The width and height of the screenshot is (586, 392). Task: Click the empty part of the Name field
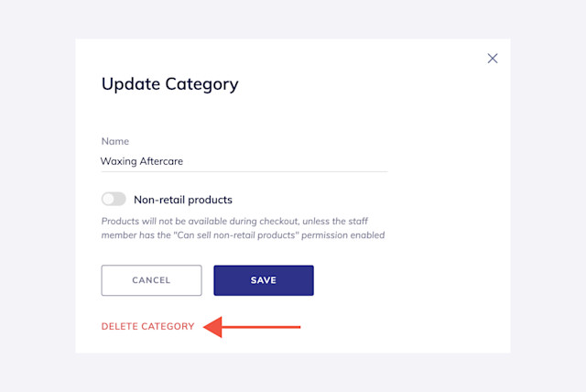[x=284, y=161]
